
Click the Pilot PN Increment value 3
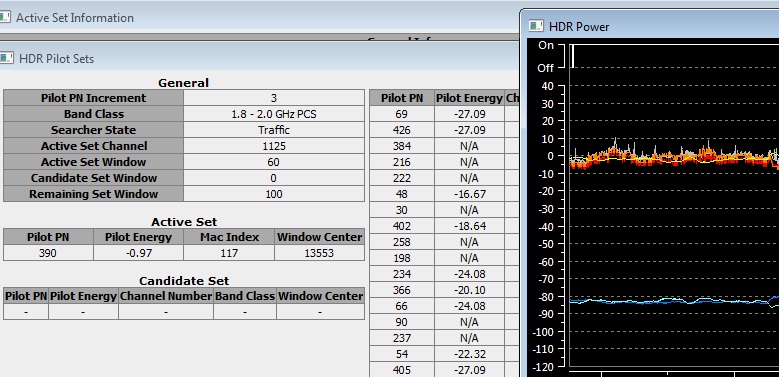(x=274, y=98)
